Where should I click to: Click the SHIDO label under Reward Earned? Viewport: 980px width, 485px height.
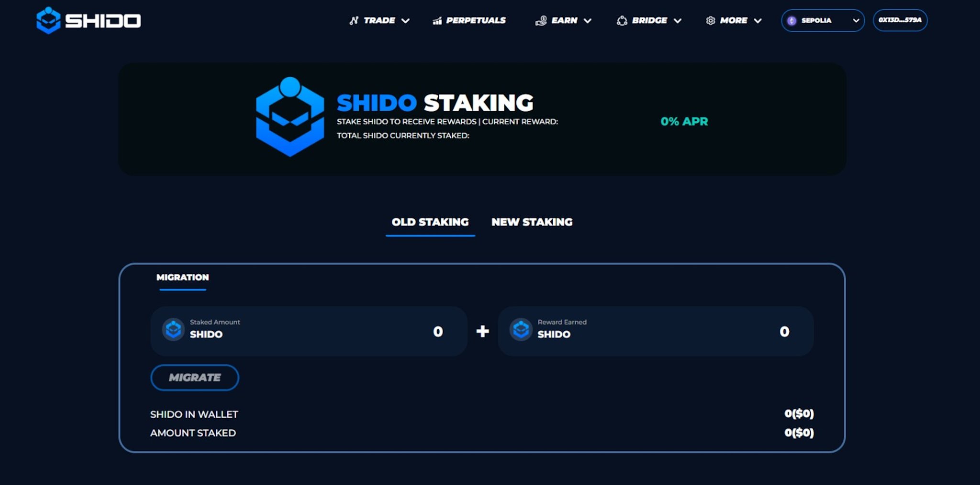(554, 334)
